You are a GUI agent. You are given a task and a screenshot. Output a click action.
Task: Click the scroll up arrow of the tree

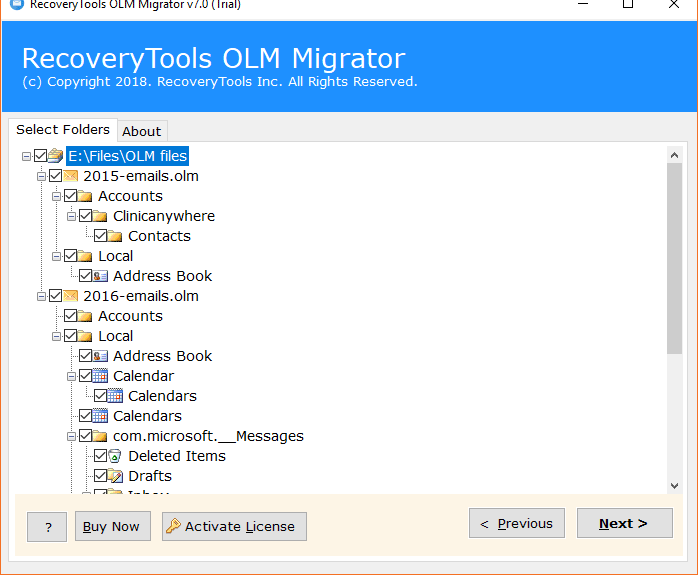(674, 155)
